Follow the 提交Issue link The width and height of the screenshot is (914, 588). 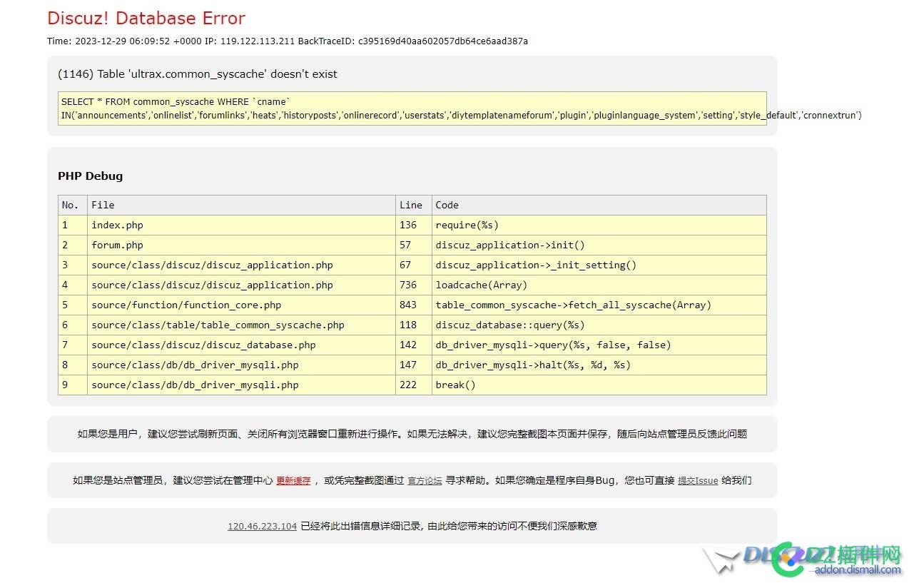(698, 481)
